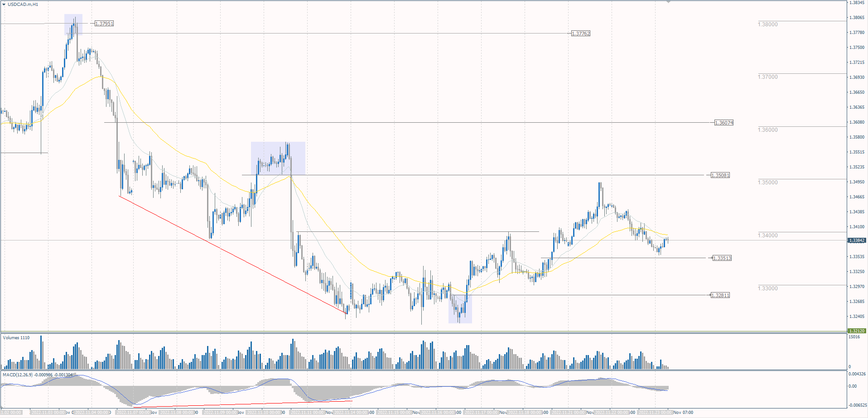Click the 2022.11.07 00:00 date marker

134,413
